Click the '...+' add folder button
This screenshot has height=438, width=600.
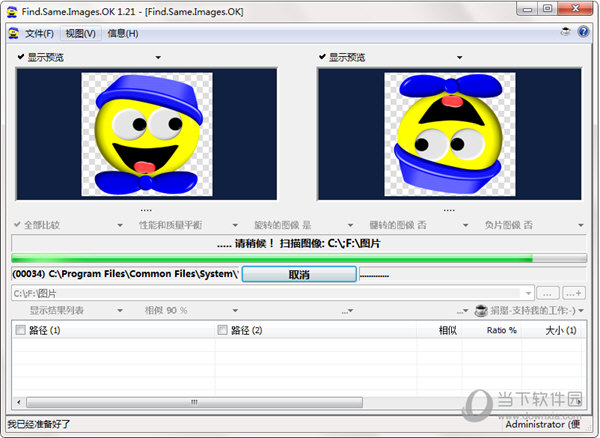[x=574, y=293]
